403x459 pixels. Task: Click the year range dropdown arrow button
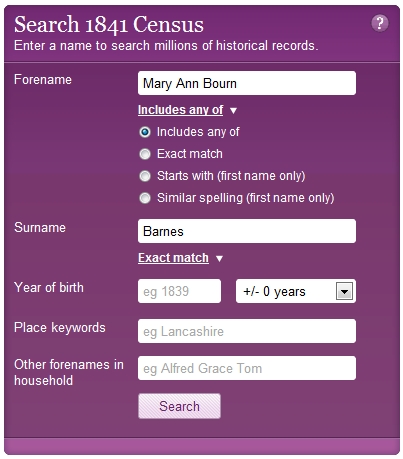344,292
